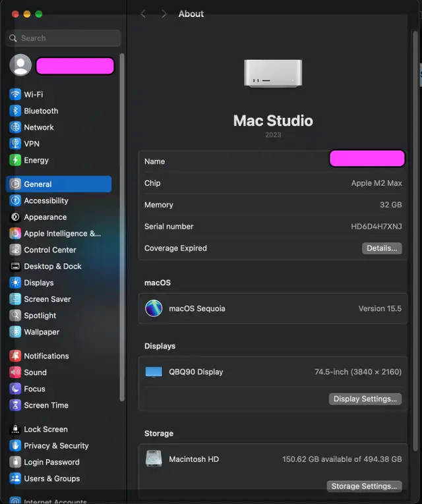Select the Accessibility icon
The image size is (422, 504).
[15, 200]
